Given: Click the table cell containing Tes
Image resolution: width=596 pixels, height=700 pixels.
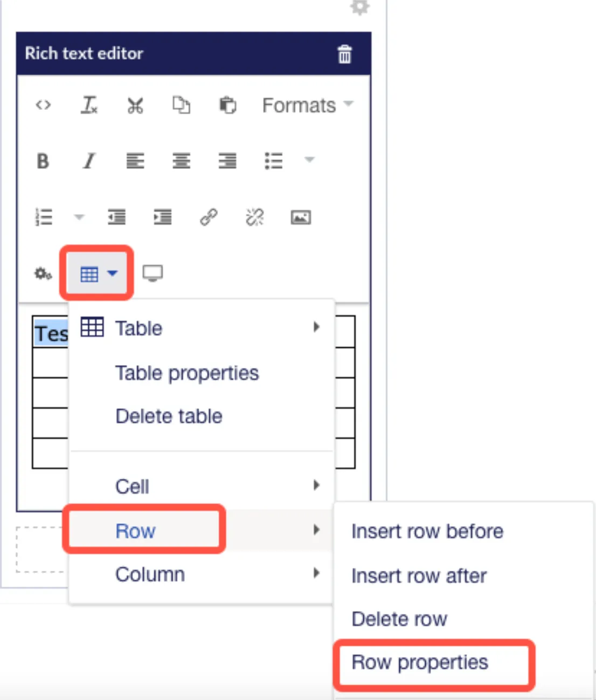Looking at the screenshot, I should (x=51, y=333).
